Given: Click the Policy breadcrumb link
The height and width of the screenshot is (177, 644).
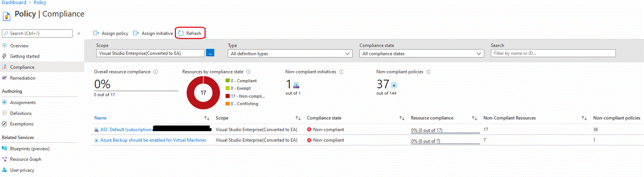Looking at the screenshot, I should [40, 3].
